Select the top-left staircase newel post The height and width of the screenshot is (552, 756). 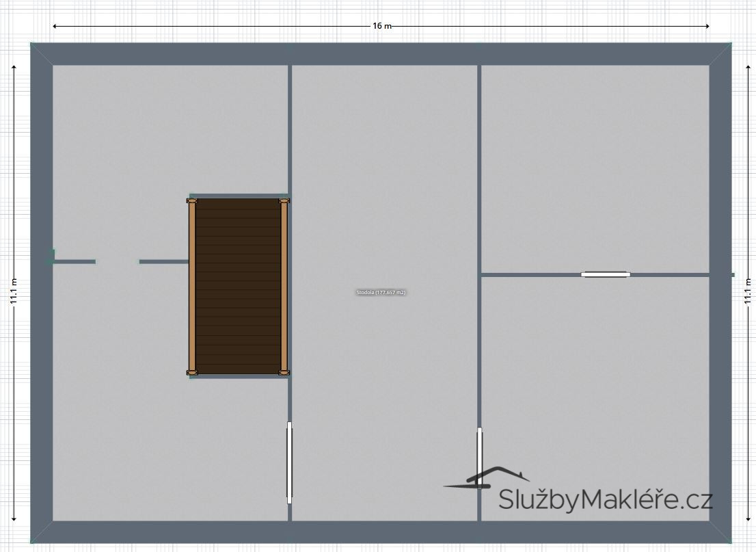192,200
